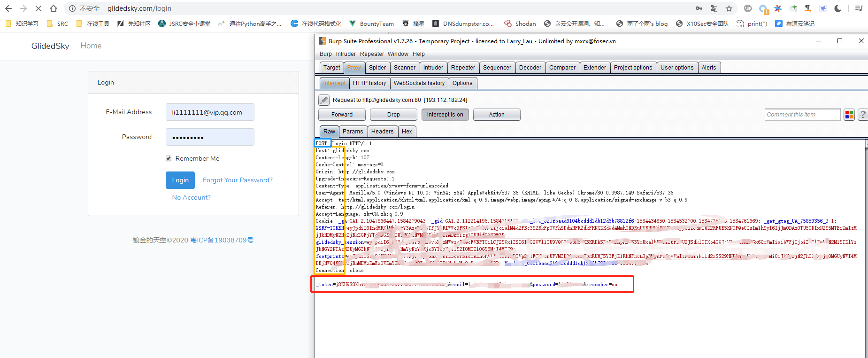The image size is (868, 358).
Task: Click the blue Login button
Action: point(180,180)
